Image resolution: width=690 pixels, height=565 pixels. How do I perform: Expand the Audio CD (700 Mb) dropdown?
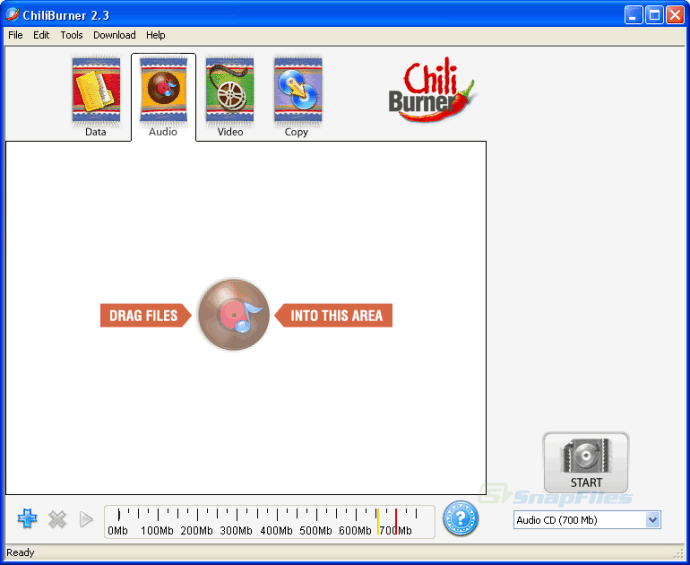[x=653, y=520]
